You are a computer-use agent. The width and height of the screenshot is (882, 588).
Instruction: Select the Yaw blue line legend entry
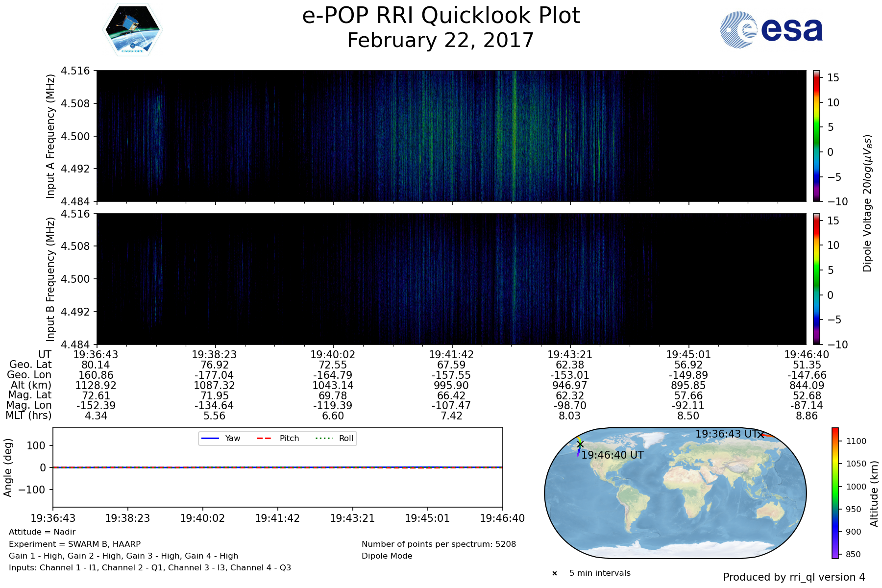(220, 439)
